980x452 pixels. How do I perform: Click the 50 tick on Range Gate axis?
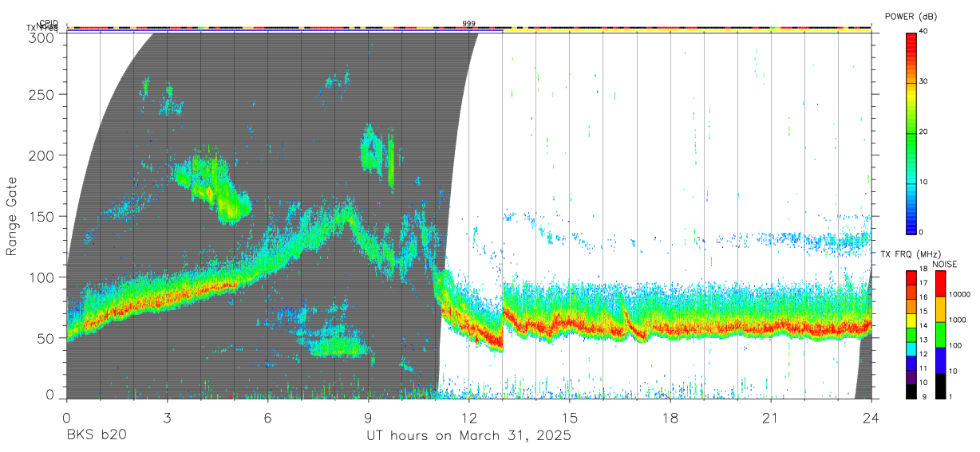coord(47,338)
